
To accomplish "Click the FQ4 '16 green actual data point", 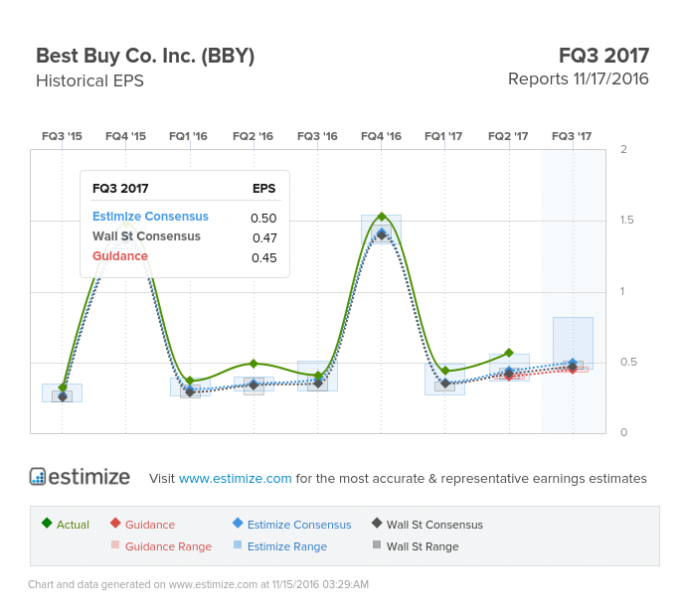I will pyautogui.click(x=382, y=217).
